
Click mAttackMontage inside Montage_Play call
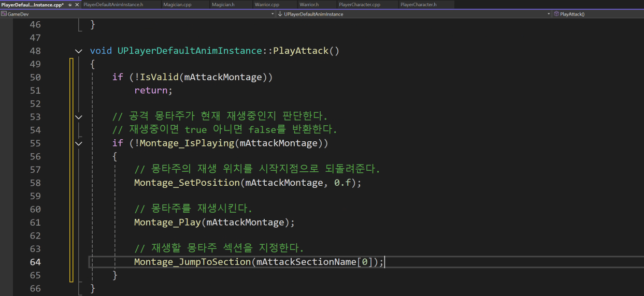tap(246, 222)
